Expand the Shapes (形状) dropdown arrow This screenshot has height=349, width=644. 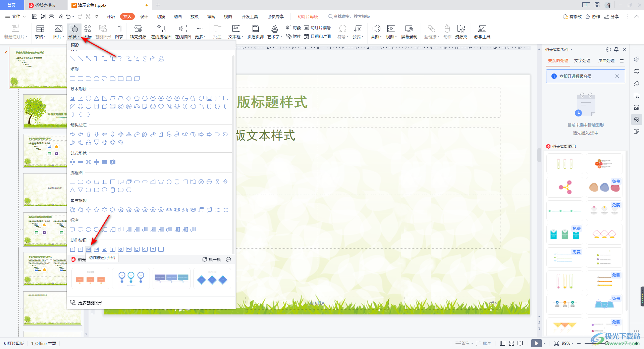tap(78, 37)
